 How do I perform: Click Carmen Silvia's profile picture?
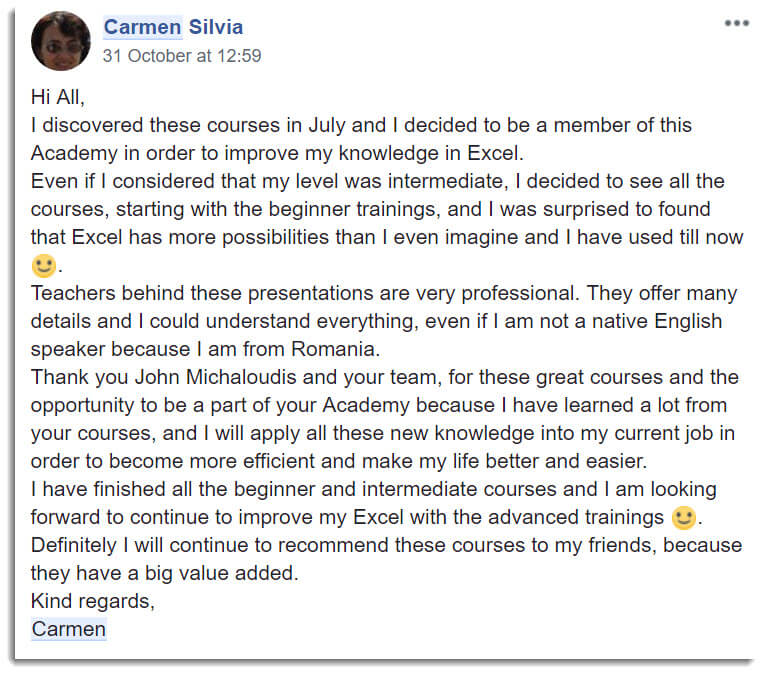pos(61,41)
